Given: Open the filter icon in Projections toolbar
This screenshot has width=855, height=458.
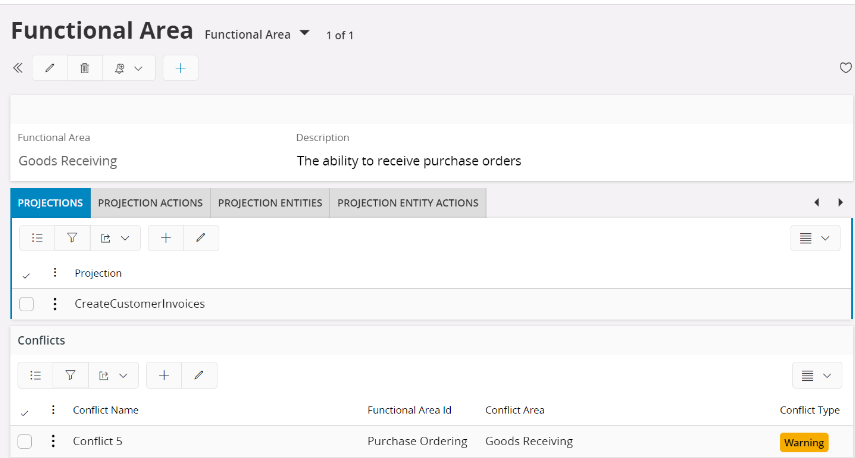Looking at the screenshot, I should click(72, 238).
